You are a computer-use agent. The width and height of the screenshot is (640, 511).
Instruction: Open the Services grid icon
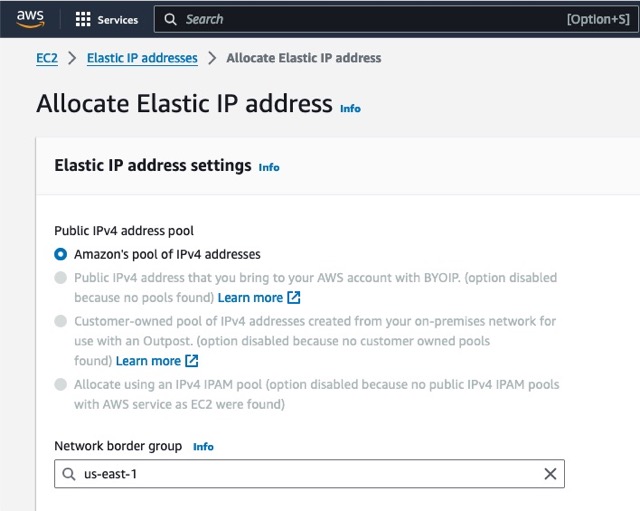(x=83, y=19)
